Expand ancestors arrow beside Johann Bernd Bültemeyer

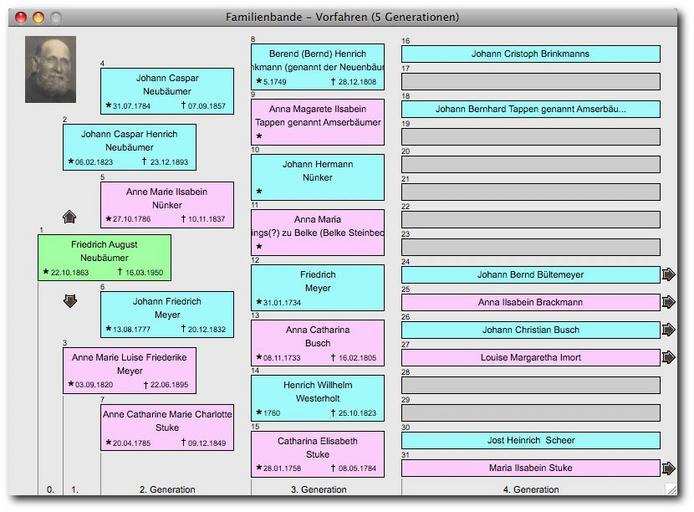(668, 275)
